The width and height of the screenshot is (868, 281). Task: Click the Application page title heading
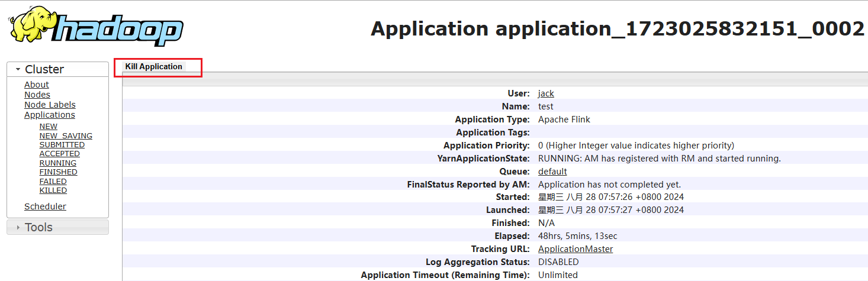tap(618, 28)
